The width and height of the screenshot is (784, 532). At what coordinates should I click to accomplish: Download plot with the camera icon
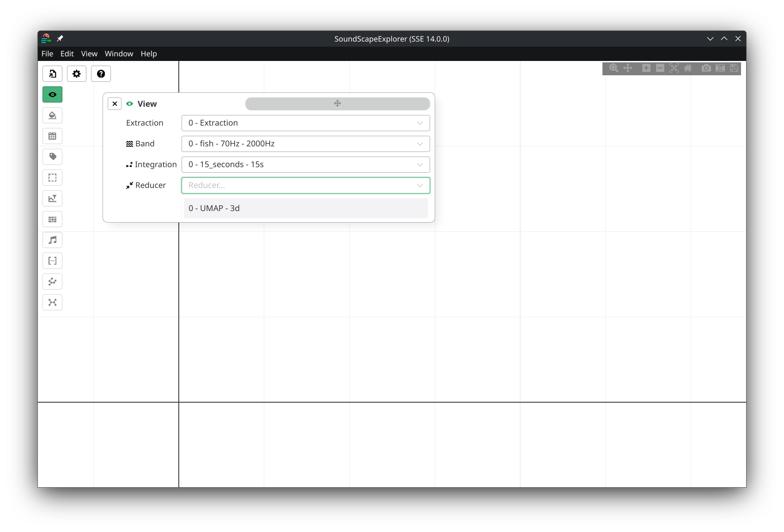(x=706, y=68)
